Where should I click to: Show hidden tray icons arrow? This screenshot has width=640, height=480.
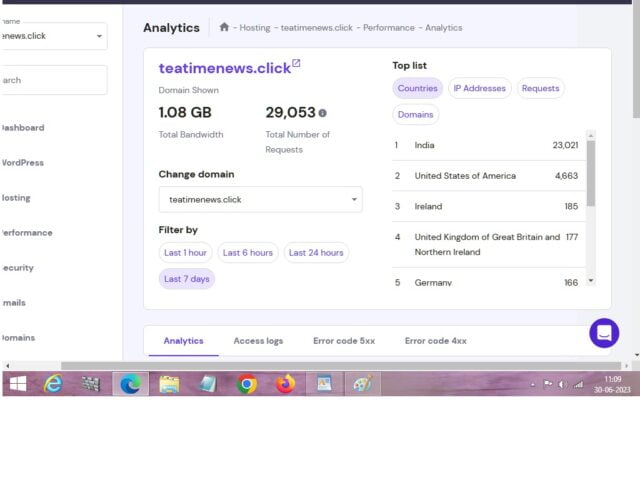533,384
